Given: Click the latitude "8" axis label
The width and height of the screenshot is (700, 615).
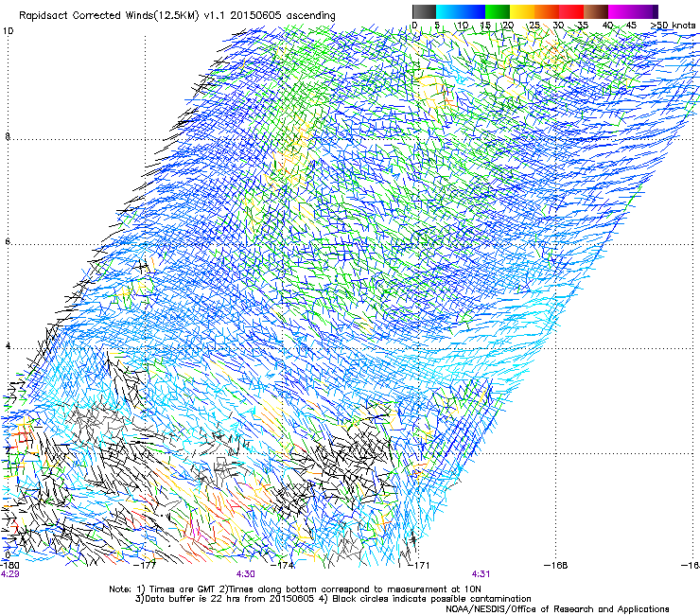Looking at the screenshot, I should 8,136.
